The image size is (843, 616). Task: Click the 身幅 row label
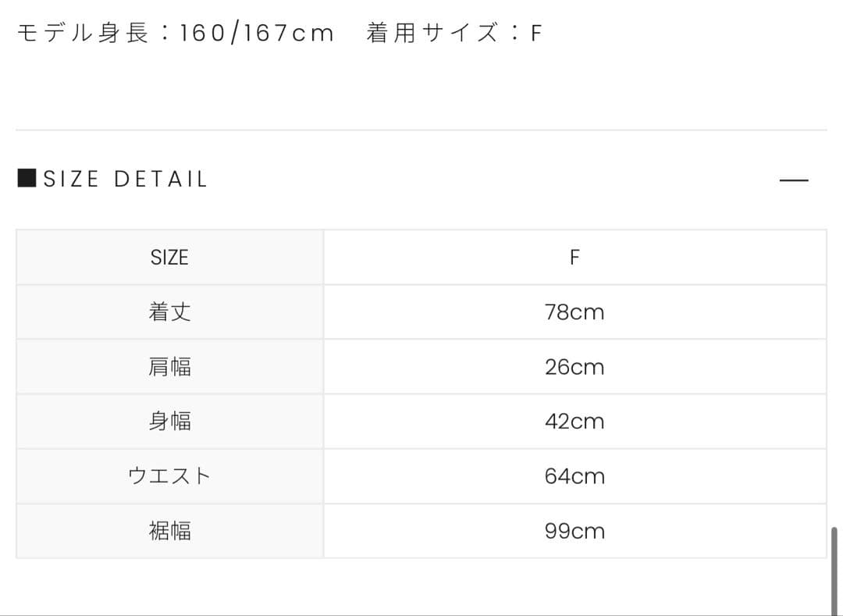(x=169, y=422)
